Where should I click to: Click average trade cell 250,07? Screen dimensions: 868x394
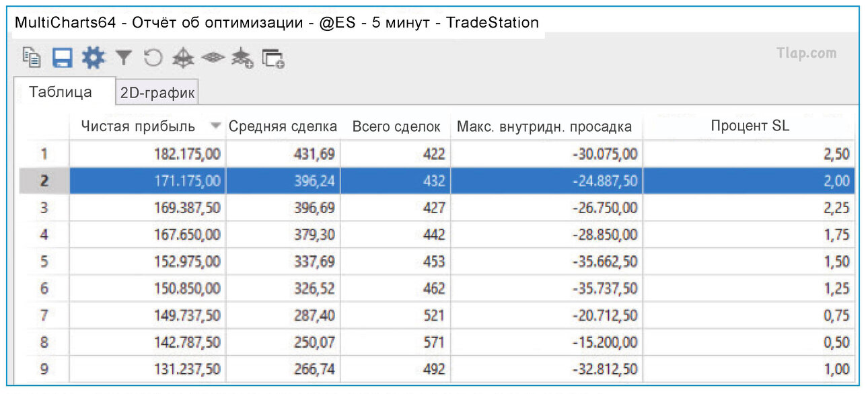[x=283, y=342]
